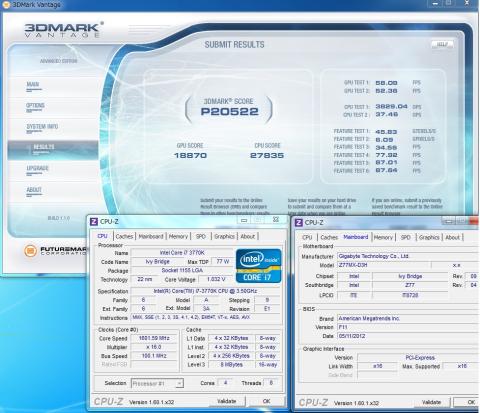This screenshot has width=480, height=413.
Task: Click the CPU-Z icon in right window title
Action: tap(299, 222)
